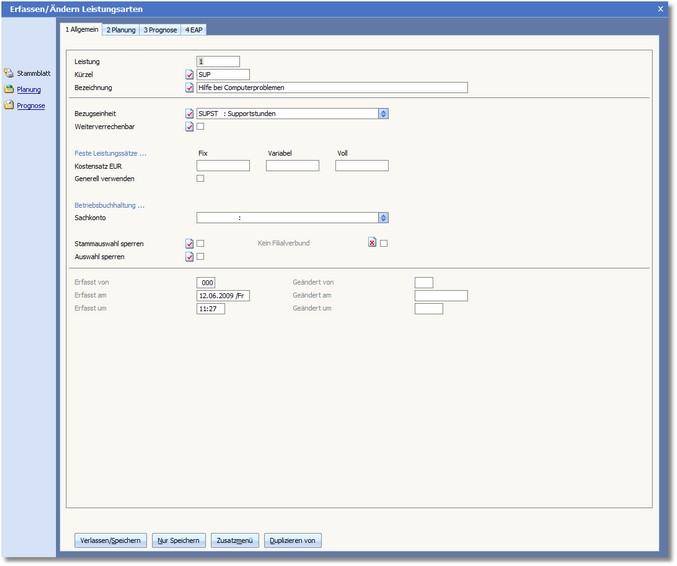
Task: Click the Duplizieren von button
Action: tap(293, 541)
